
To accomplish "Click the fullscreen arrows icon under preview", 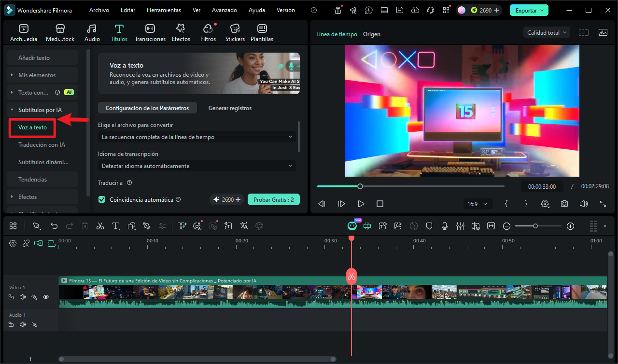I will pyautogui.click(x=603, y=204).
